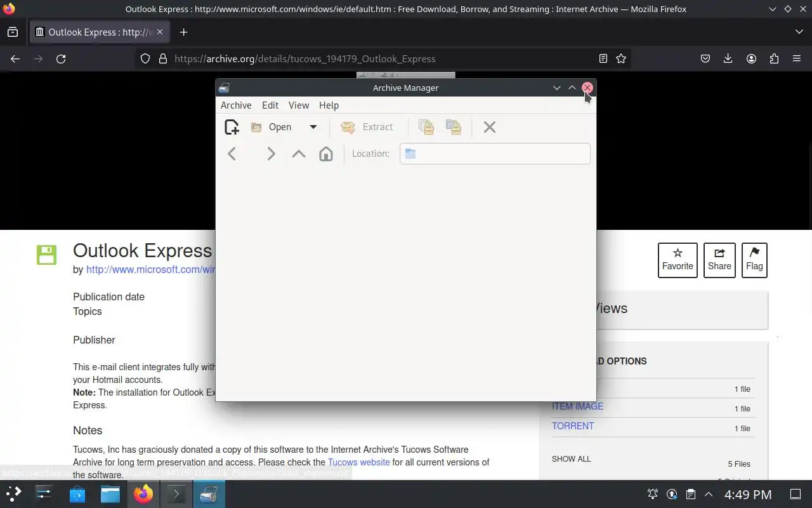Bookmark this page with star icon
This screenshot has height=508, width=812.
pyautogui.click(x=621, y=58)
